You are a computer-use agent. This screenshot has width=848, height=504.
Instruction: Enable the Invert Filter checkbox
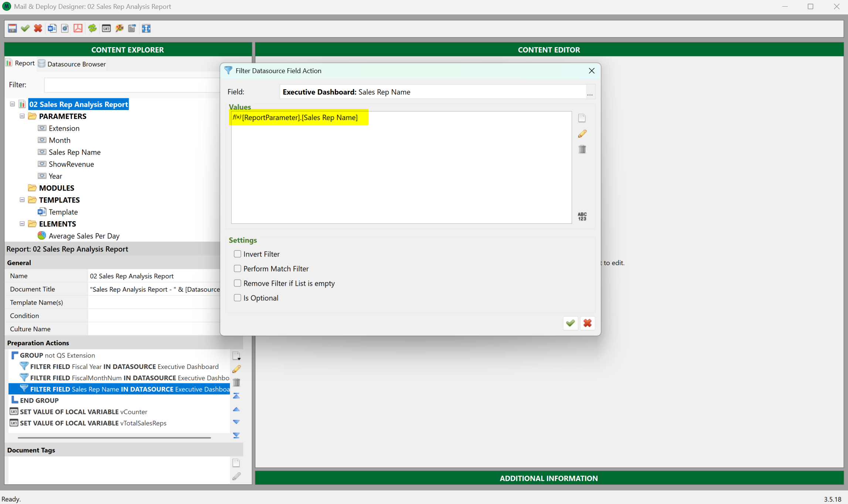tap(237, 254)
